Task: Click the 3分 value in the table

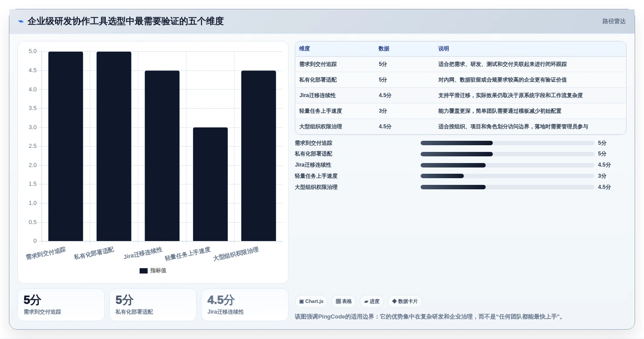Action: tap(383, 111)
